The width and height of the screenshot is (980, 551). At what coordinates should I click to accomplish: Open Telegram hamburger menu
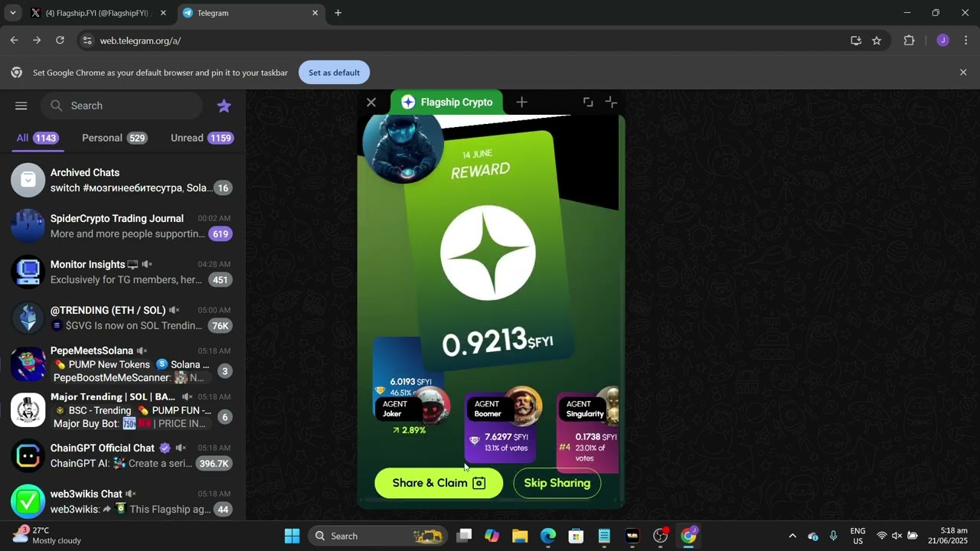point(21,106)
